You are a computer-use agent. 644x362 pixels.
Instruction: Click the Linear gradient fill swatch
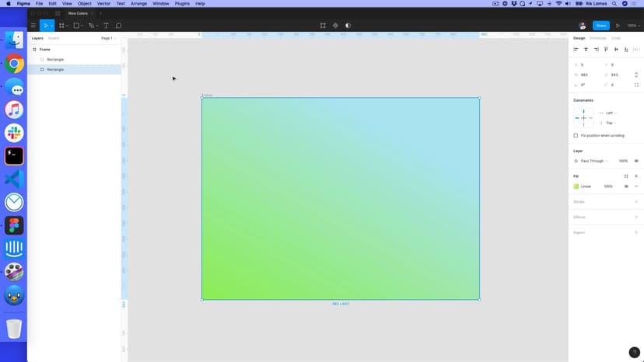pos(576,186)
